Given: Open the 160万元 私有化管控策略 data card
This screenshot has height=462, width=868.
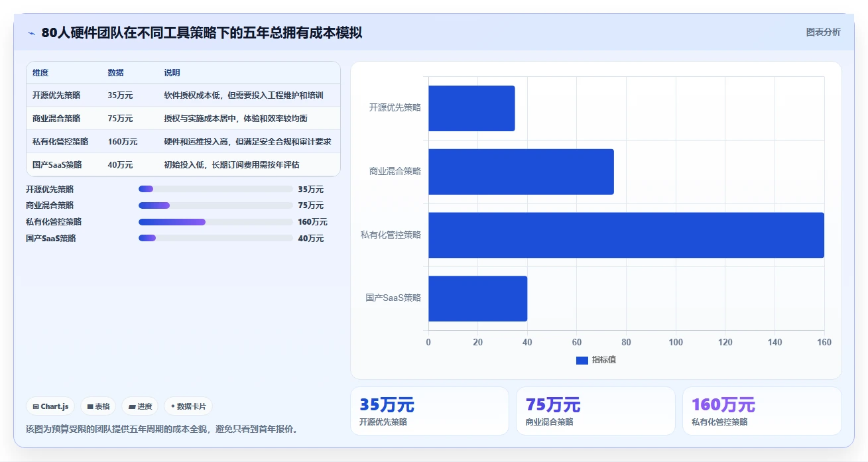Looking at the screenshot, I should [762, 411].
